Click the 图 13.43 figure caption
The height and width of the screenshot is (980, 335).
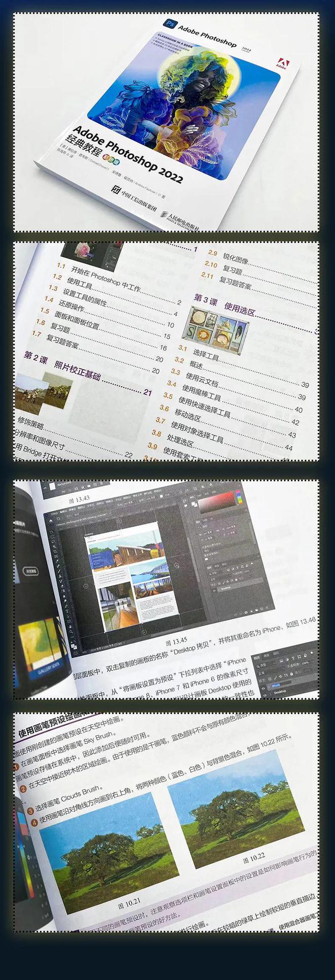[x=79, y=499]
